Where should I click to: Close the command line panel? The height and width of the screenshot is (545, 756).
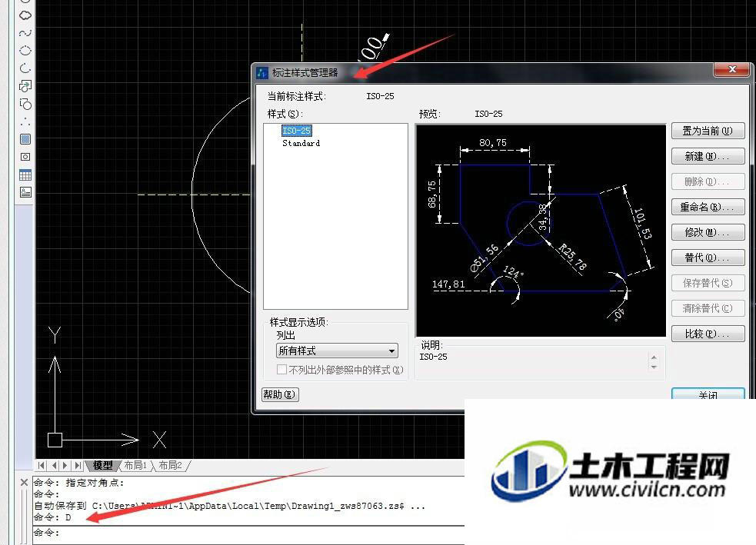(24, 482)
